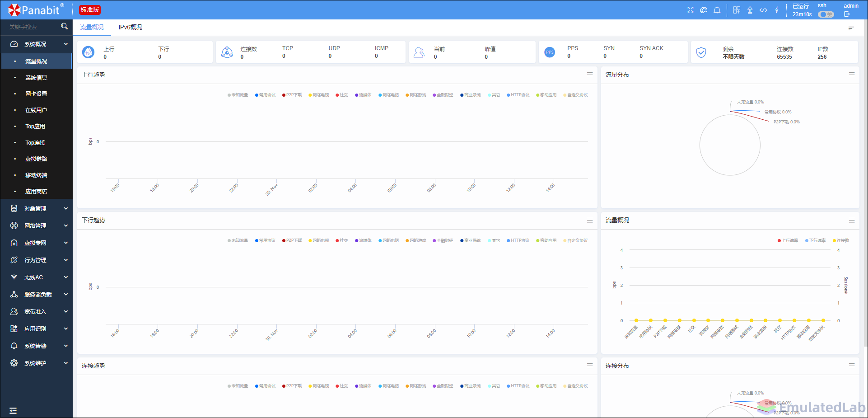Click the 服务器负载 sidebar icon
Viewport: 868px width, 418px height.
(14, 294)
